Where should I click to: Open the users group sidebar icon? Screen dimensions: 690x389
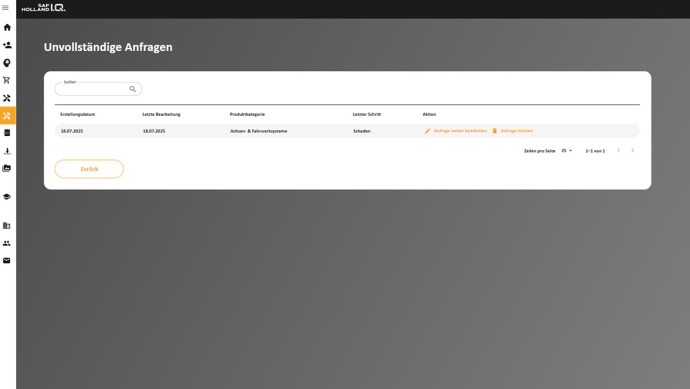tap(7, 243)
